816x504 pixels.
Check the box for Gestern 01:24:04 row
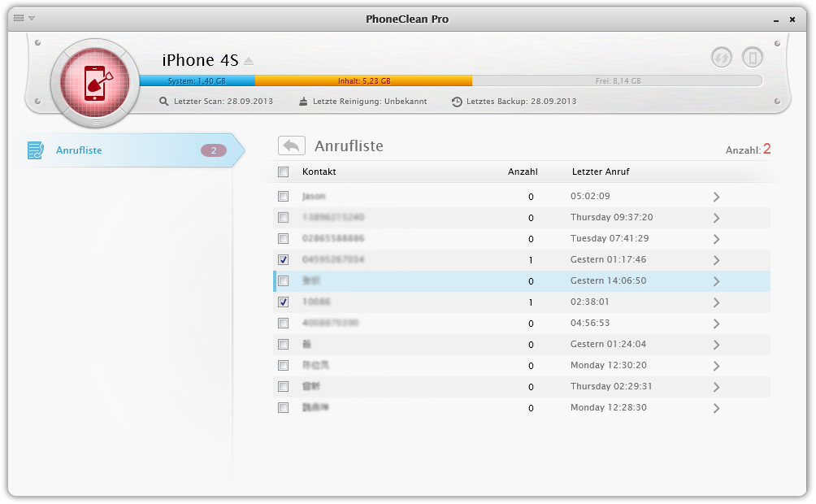pyautogui.click(x=283, y=344)
